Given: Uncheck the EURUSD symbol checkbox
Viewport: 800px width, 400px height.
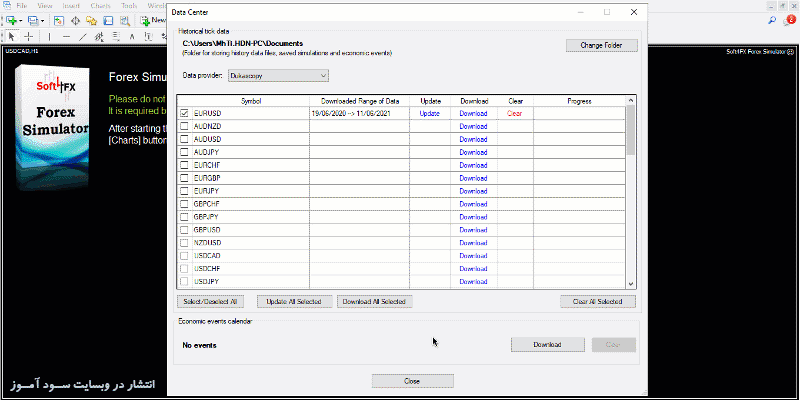Looking at the screenshot, I should (184, 113).
